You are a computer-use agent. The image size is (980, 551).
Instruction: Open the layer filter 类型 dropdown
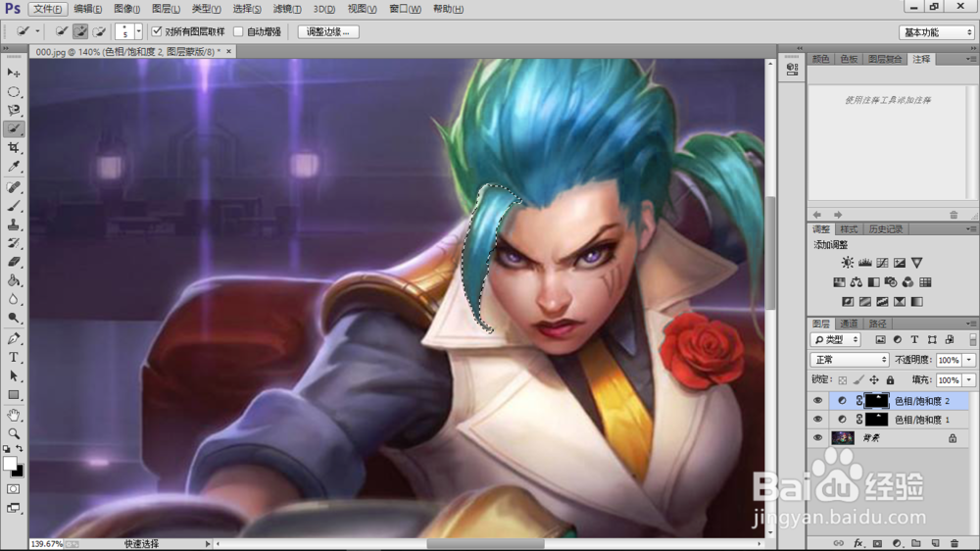click(836, 339)
